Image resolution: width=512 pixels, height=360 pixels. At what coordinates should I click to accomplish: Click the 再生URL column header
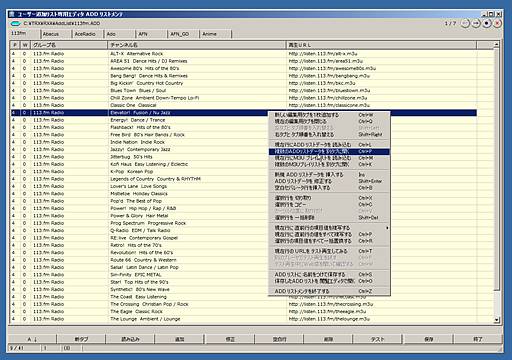point(382,45)
